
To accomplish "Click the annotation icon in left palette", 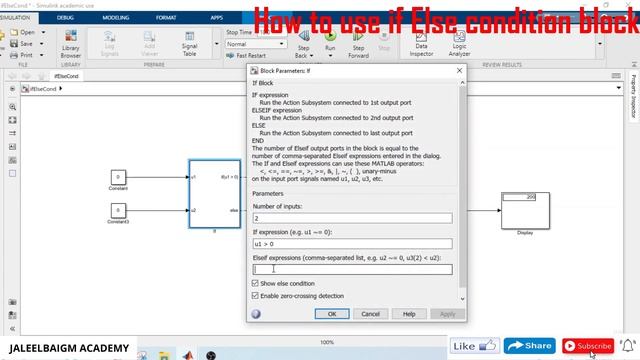I will click(13, 147).
